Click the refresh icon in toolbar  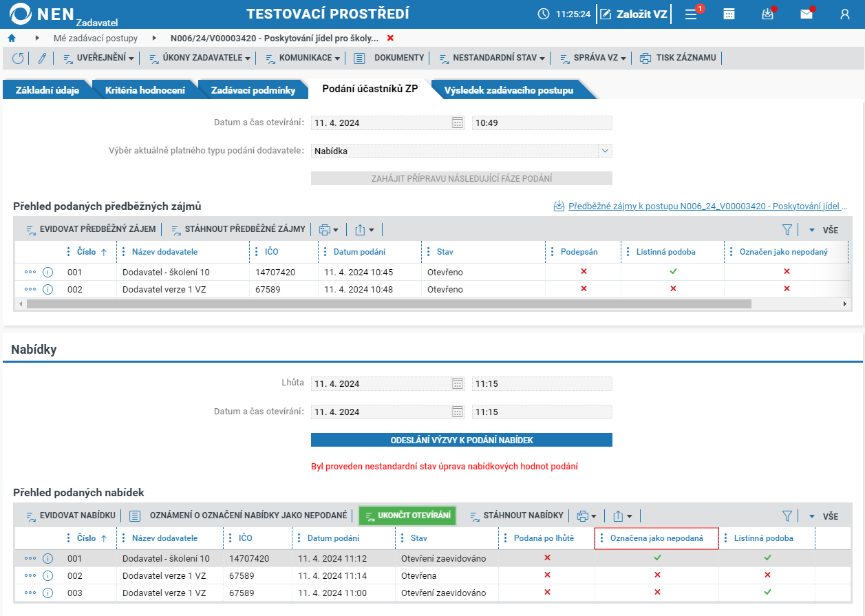[19, 59]
